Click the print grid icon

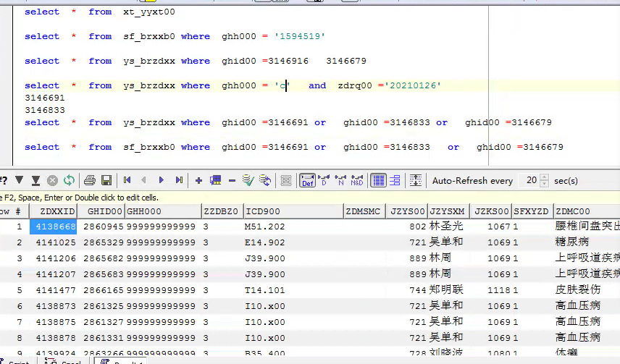tap(90, 180)
